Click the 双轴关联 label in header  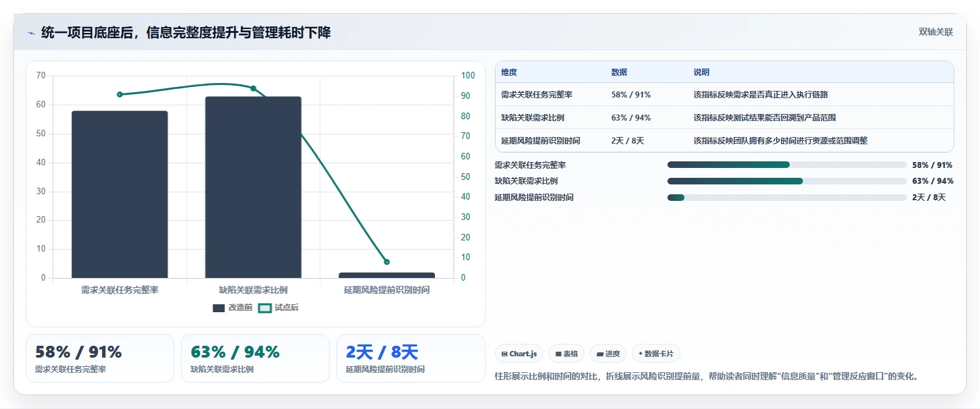click(935, 32)
